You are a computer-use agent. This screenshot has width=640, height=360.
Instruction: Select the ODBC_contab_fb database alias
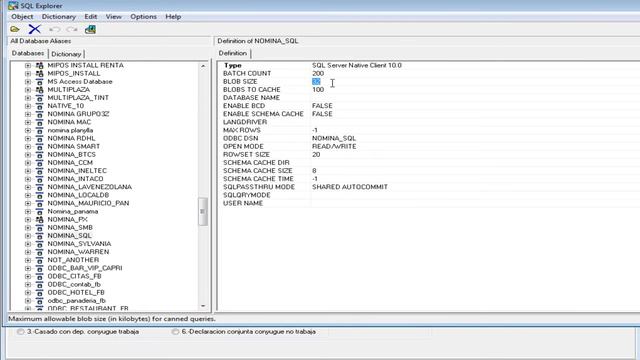(74, 284)
